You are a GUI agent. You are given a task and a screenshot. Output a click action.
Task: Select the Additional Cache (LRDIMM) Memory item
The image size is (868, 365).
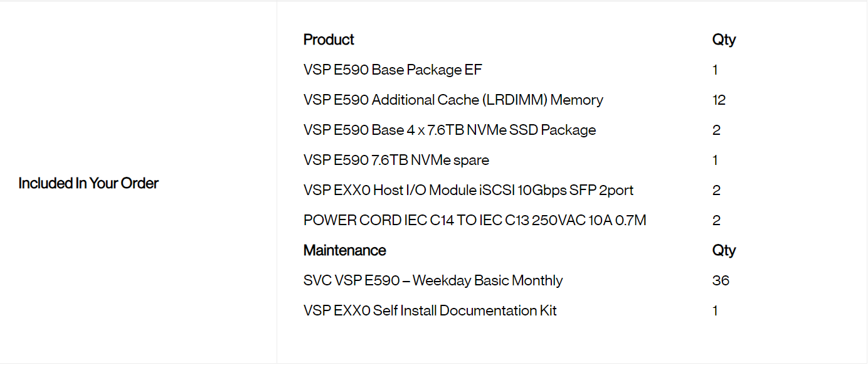click(x=453, y=100)
